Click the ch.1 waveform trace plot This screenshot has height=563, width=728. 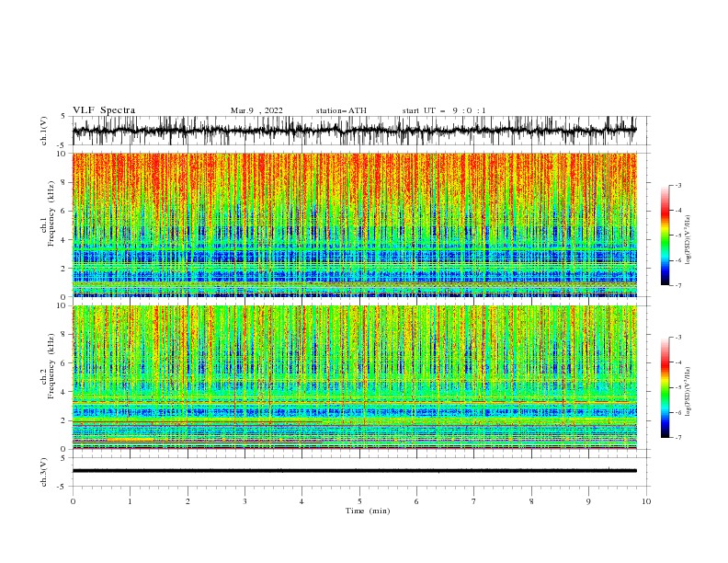pos(354,131)
